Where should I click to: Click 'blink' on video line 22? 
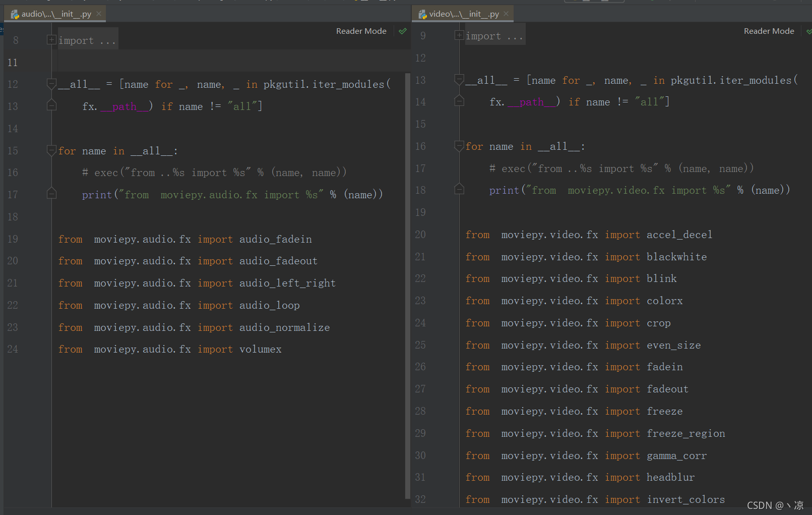[x=662, y=278]
